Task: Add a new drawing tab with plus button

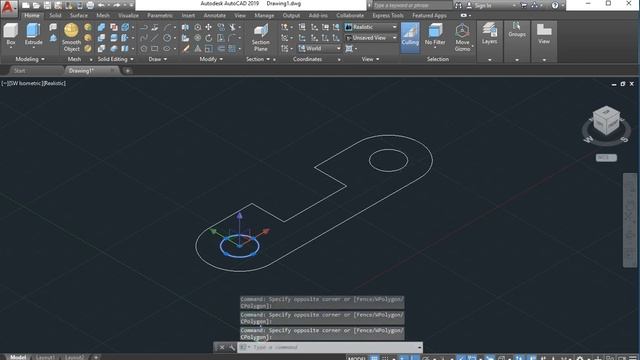Action: tap(128, 71)
